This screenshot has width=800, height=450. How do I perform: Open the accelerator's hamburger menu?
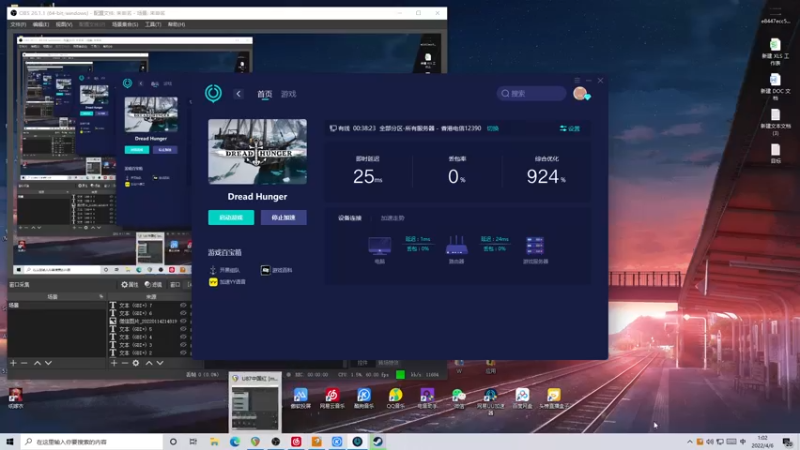(577, 81)
